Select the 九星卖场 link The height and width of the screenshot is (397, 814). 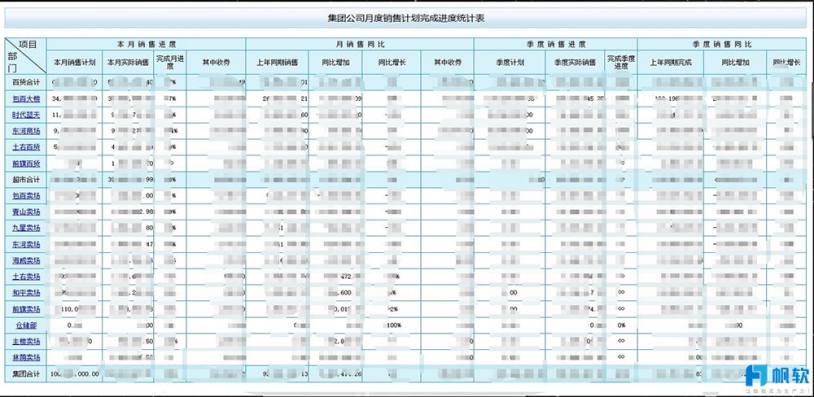coord(26,228)
